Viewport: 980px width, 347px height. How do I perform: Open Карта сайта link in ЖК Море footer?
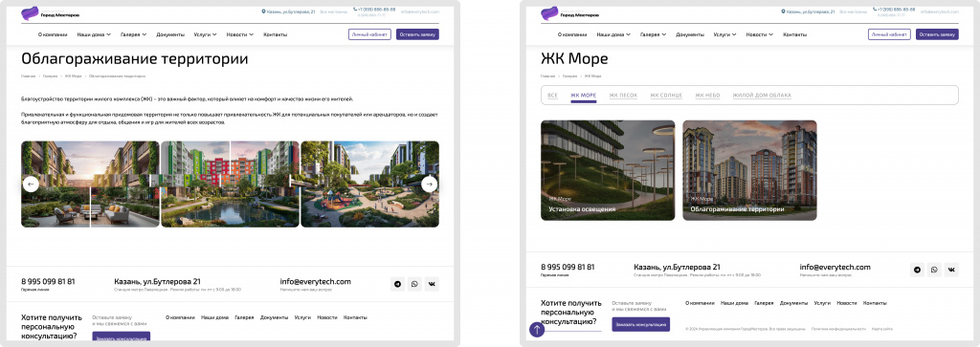click(882, 328)
